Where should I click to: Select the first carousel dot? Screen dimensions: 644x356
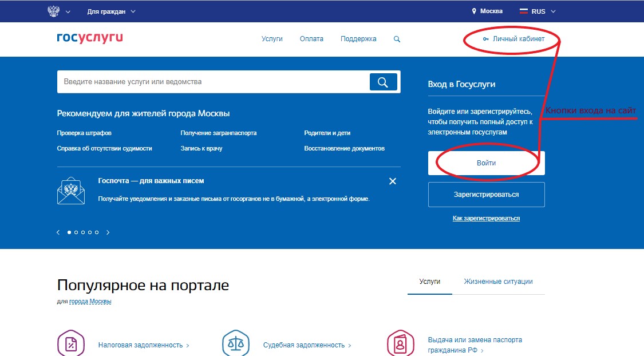(x=69, y=232)
